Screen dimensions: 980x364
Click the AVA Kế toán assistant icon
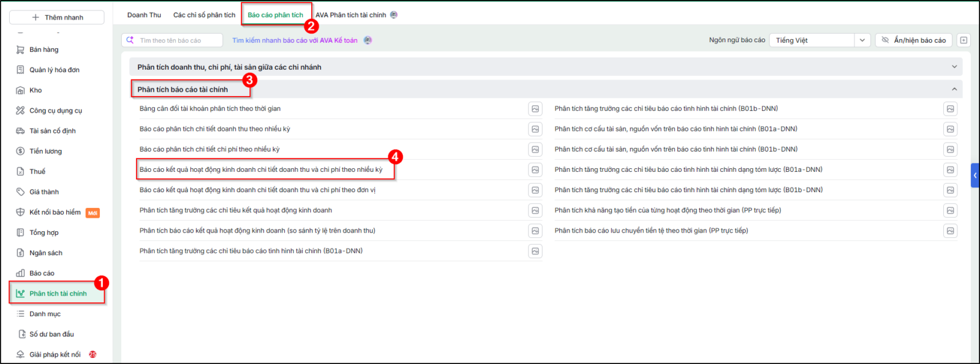coord(367,40)
